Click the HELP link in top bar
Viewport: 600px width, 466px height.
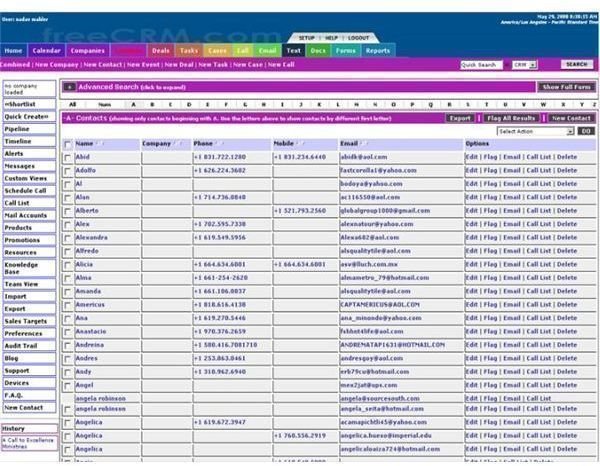tap(331, 38)
